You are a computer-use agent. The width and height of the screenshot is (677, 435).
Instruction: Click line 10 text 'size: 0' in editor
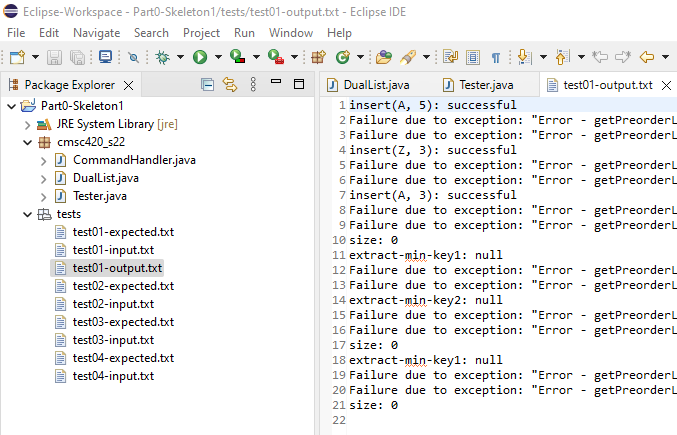(x=373, y=240)
